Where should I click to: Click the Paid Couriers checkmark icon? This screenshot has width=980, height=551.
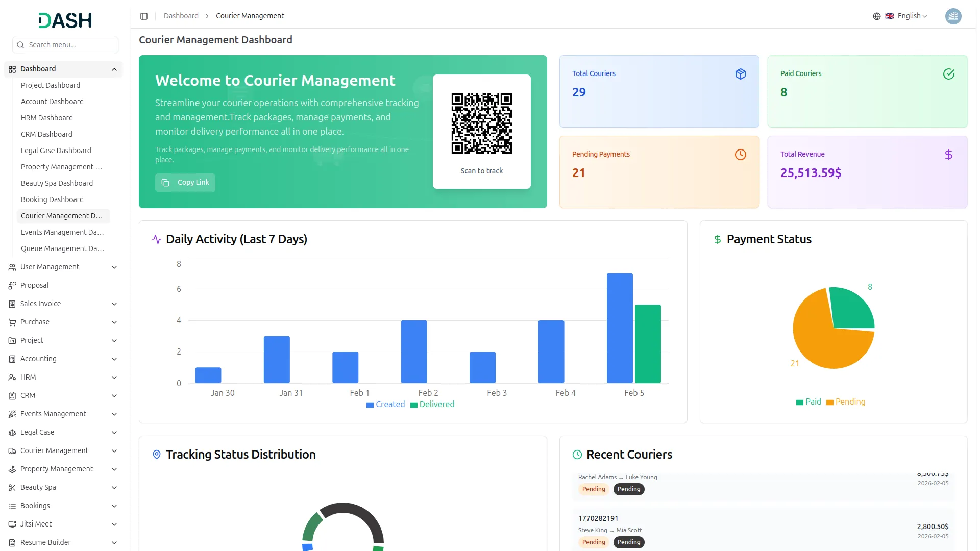click(948, 74)
